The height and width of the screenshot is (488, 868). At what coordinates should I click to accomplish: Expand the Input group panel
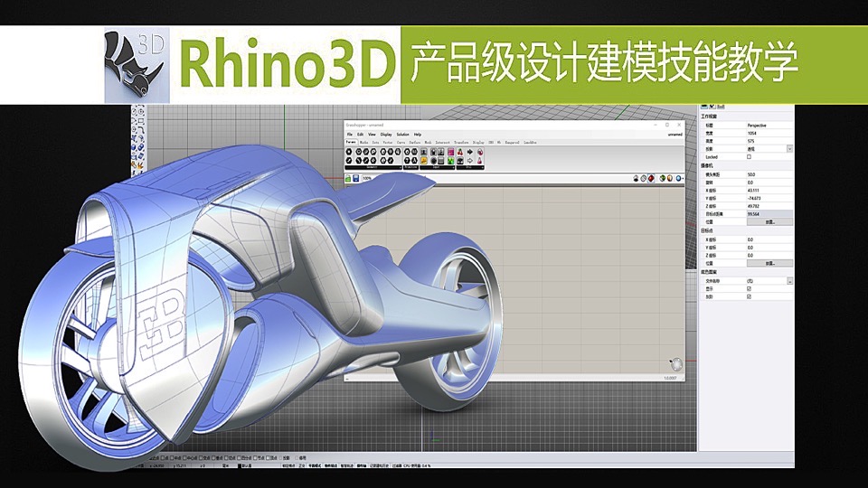[438, 167]
